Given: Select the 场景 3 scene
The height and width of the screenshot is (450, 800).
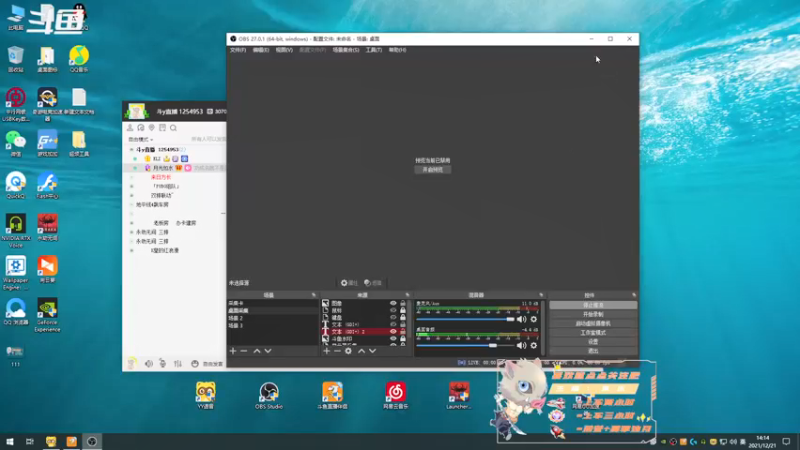Looking at the screenshot, I should 272,326.
